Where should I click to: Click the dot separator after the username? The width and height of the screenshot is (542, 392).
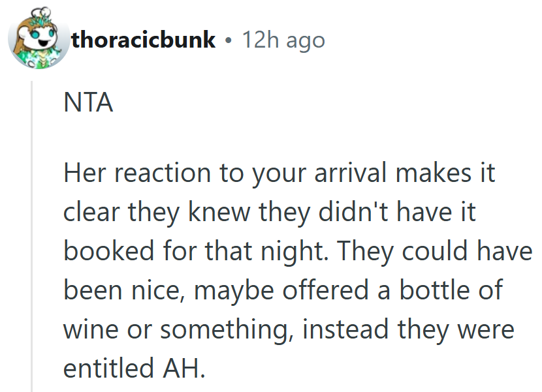pyautogui.click(x=227, y=40)
